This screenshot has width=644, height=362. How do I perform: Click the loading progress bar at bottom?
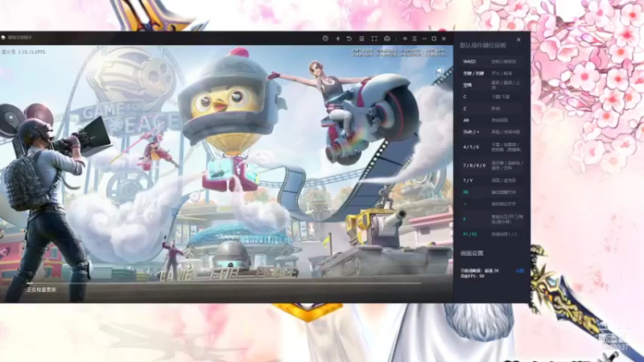(224, 283)
